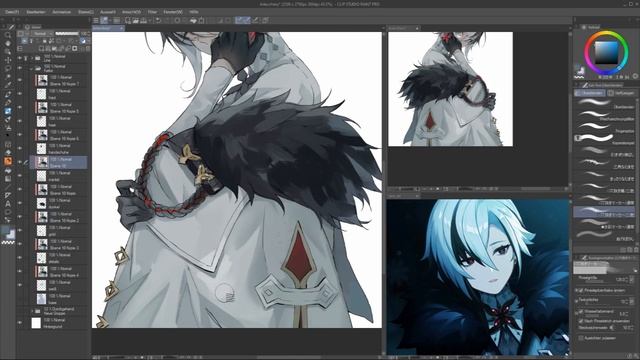Toggle the Nach Pinselstrich anwenden checkbox
The width and height of the screenshot is (640, 360).
coord(581,321)
